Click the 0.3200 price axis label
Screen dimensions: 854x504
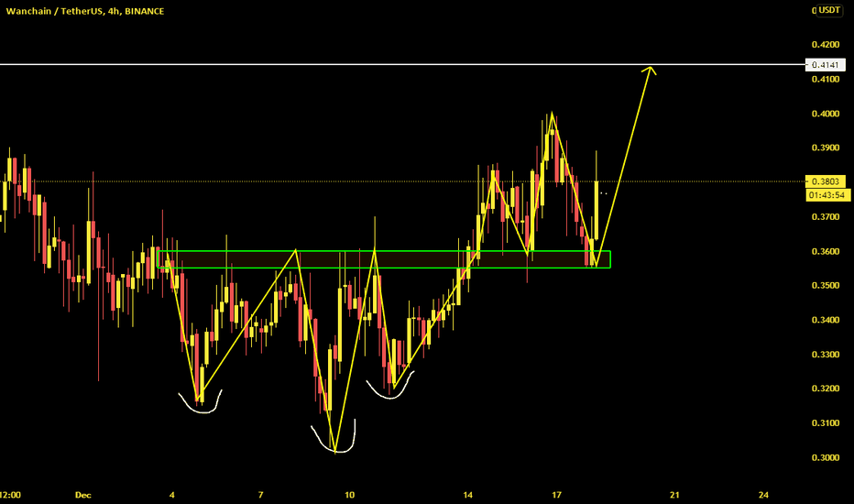point(825,389)
